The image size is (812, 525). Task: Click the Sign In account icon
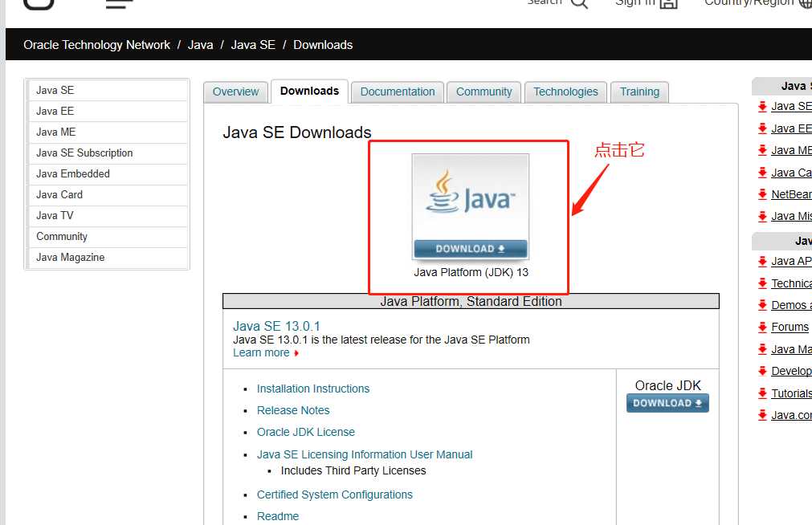[668, 4]
